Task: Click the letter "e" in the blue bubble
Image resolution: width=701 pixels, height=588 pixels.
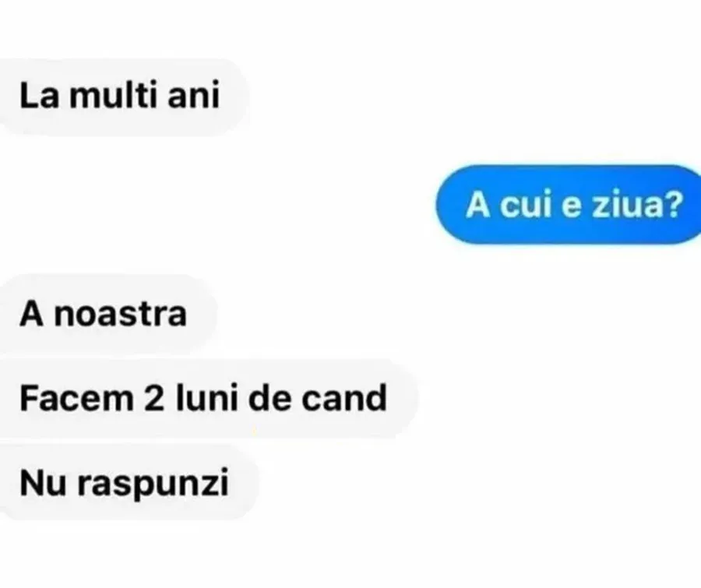Action: [571, 207]
